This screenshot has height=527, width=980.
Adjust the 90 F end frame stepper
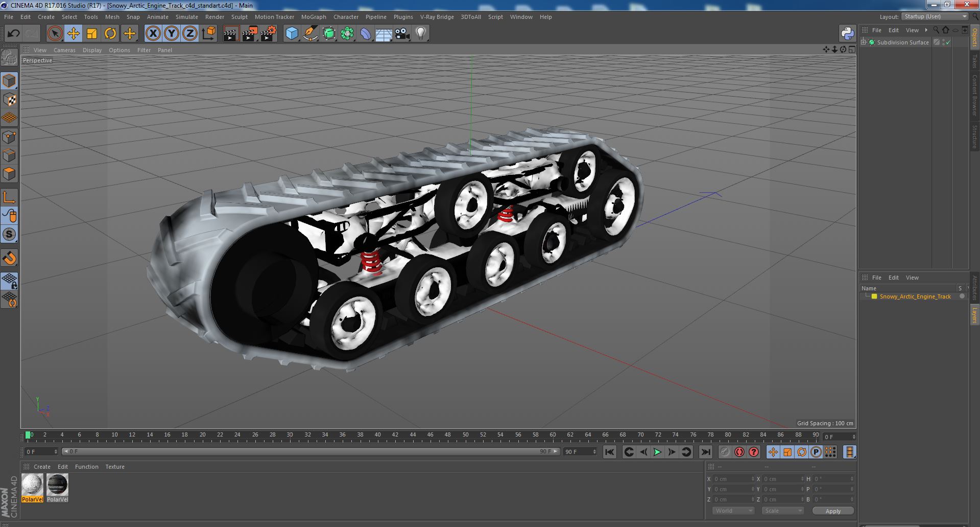pyautogui.click(x=594, y=452)
